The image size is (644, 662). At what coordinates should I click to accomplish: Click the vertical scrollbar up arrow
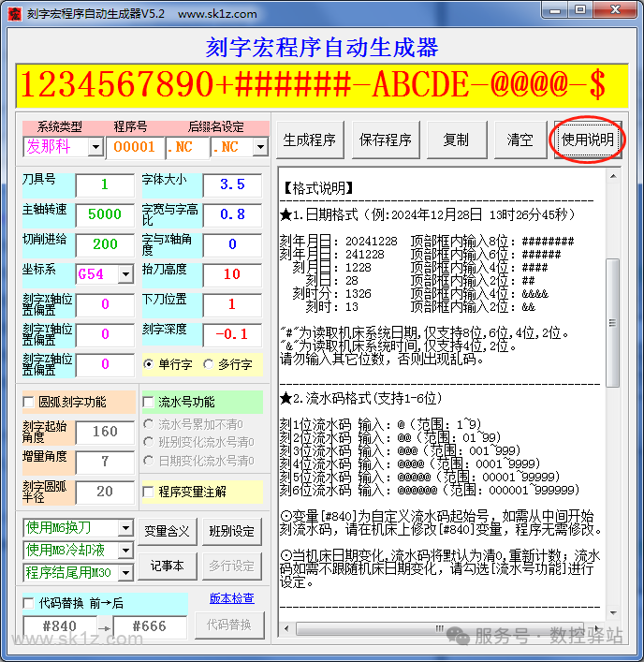pyautogui.click(x=613, y=176)
